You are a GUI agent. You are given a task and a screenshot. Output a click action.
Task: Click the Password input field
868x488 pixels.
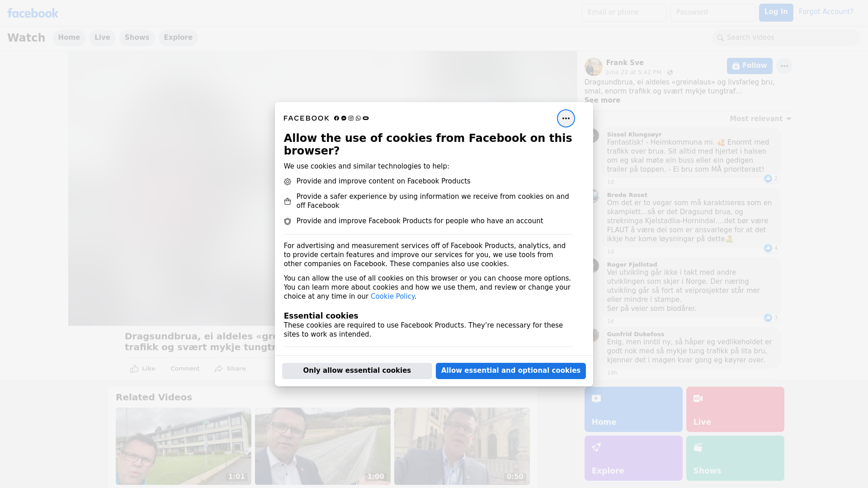pos(713,13)
